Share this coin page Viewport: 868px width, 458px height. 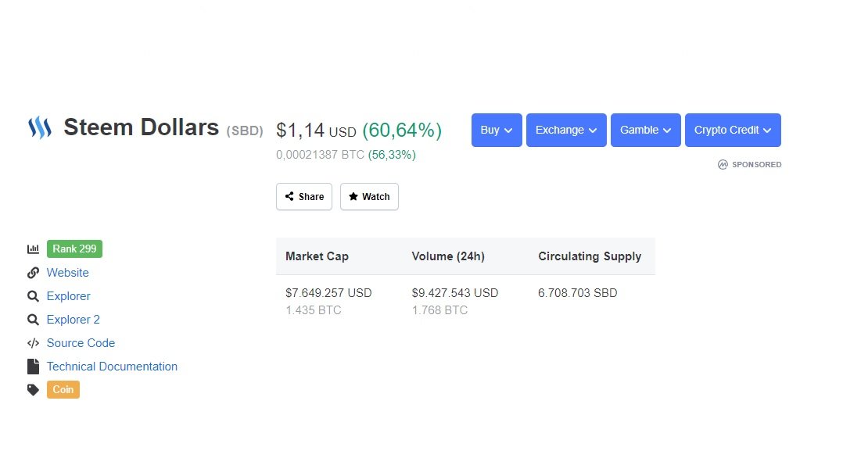click(304, 196)
